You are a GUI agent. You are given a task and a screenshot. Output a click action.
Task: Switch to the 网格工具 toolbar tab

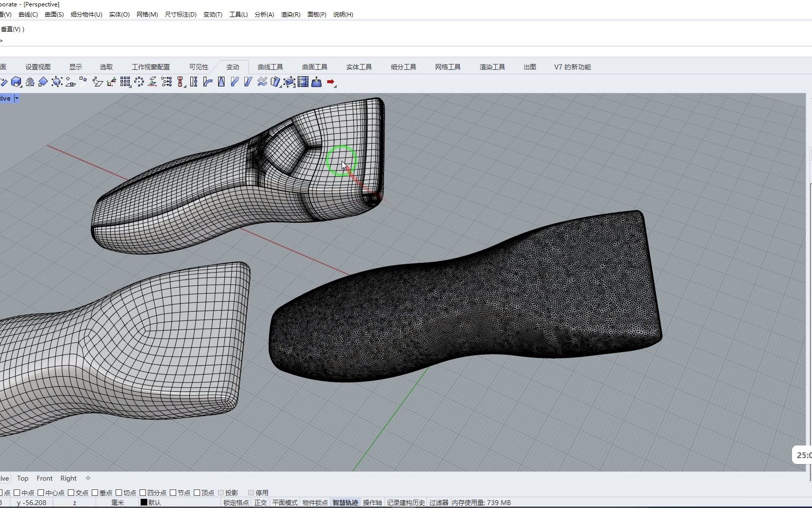pos(448,67)
